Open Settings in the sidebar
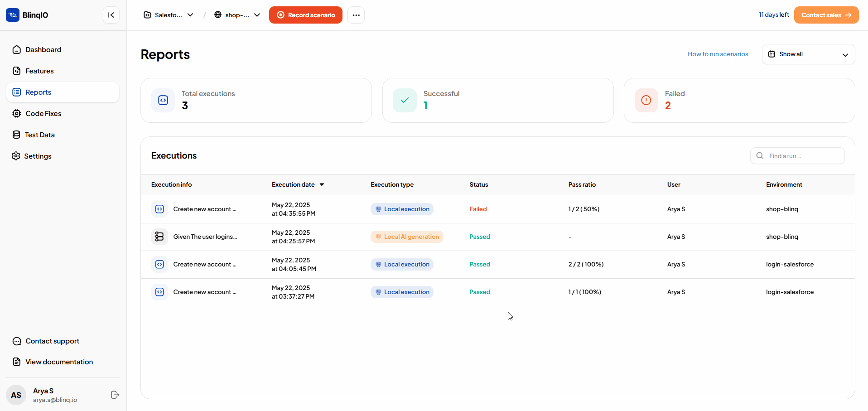 pyautogui.click(x=63, y=156)
